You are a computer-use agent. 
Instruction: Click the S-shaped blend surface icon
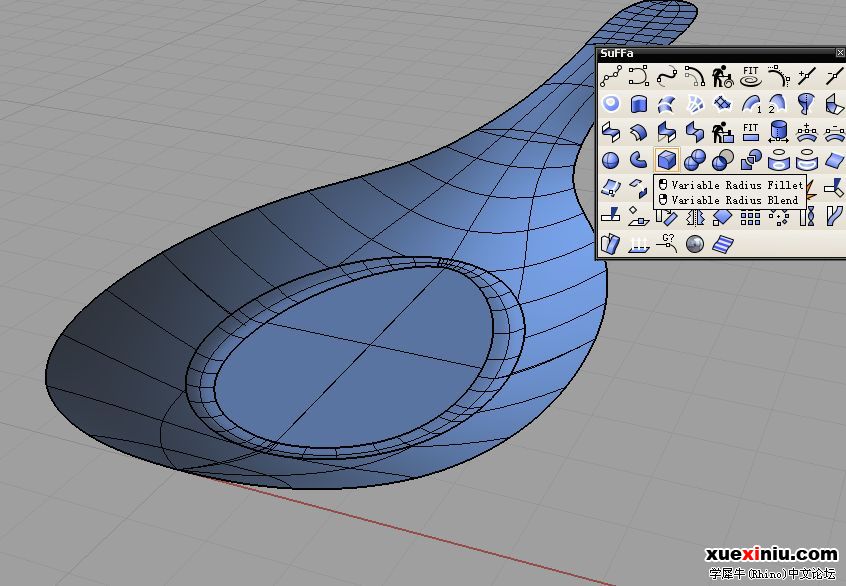611,132
